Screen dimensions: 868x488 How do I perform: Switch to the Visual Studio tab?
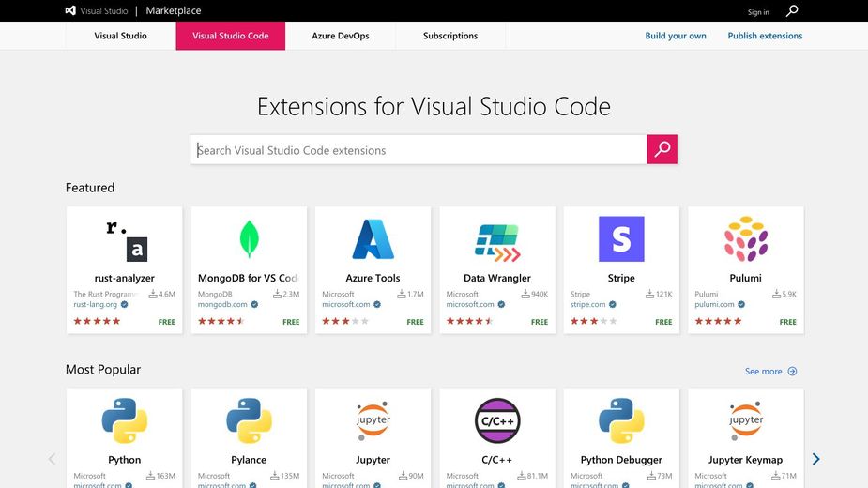pos(120,36)
